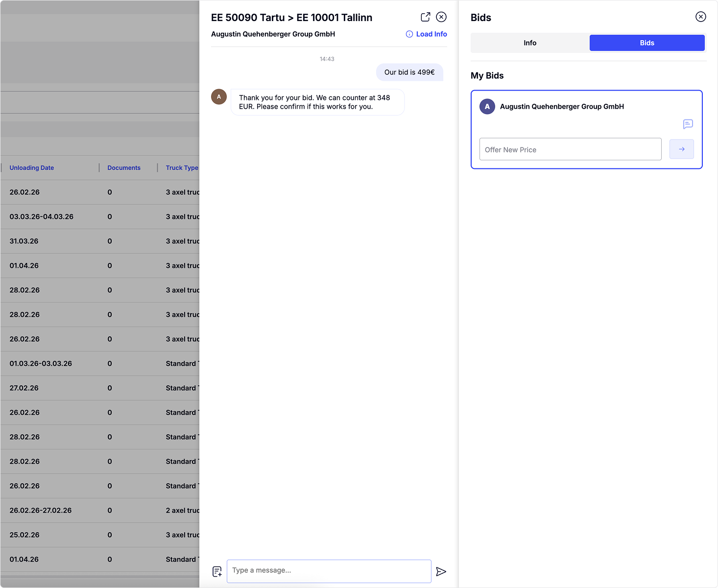718x588 pixels.
Task: Switch to the Info tab
Action: pyautogui.click(x=530, y=43)
